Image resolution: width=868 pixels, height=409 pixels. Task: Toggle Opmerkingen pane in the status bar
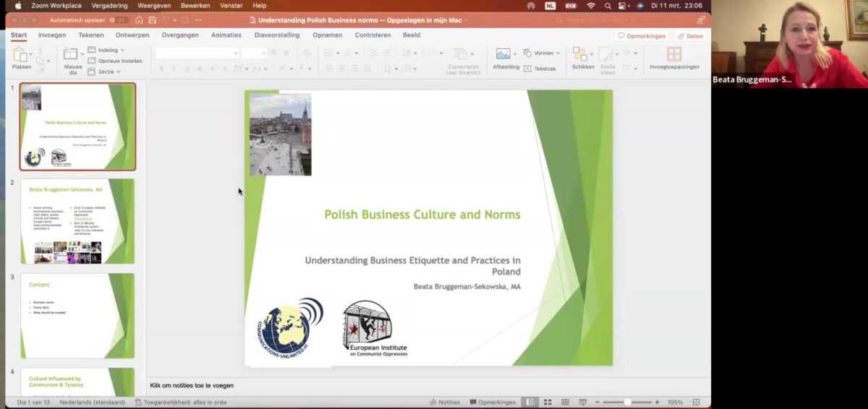[492, 402]
